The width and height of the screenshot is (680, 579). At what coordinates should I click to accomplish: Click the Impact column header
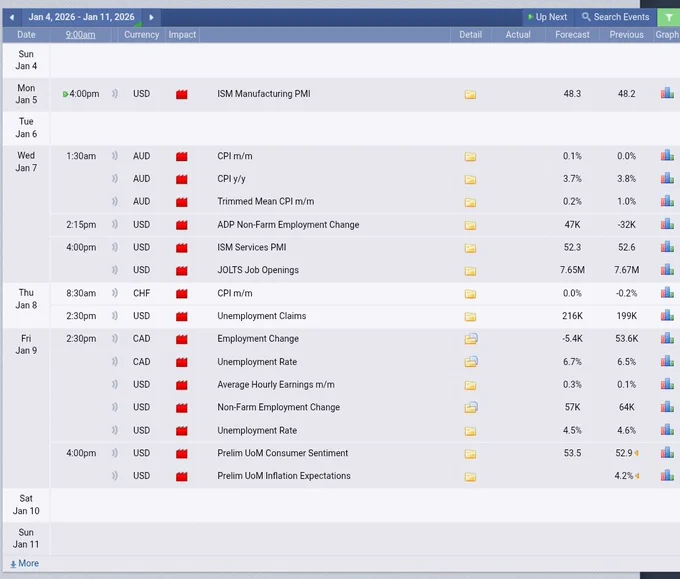point(182,35)
